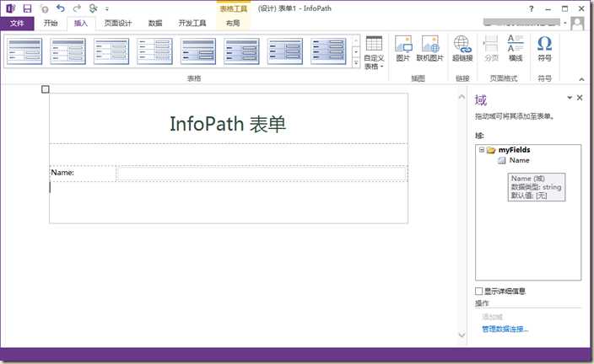Open the 域 pane options dropdown arrow

coord(569,98)
